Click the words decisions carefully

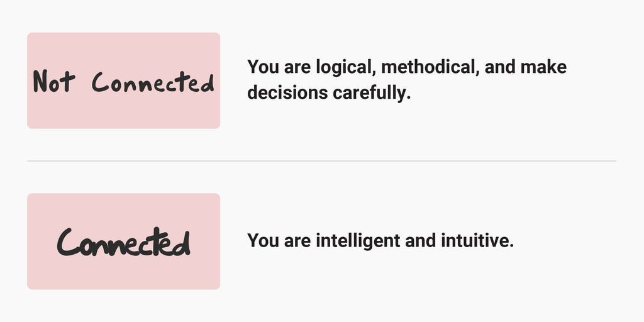coord(329,93)
